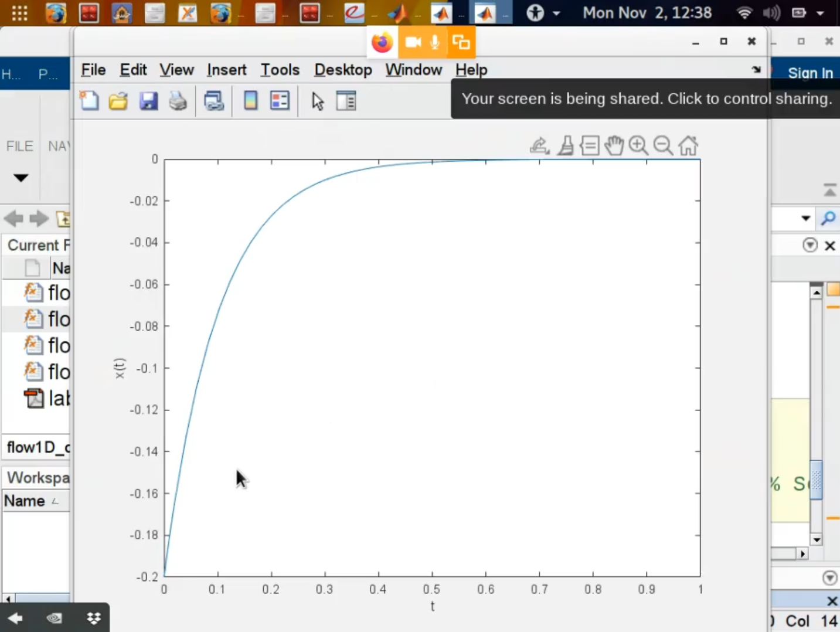Click the editor vertical scrollbar down arrow
This screenshot has height=632, width=840.
point(816,539)
